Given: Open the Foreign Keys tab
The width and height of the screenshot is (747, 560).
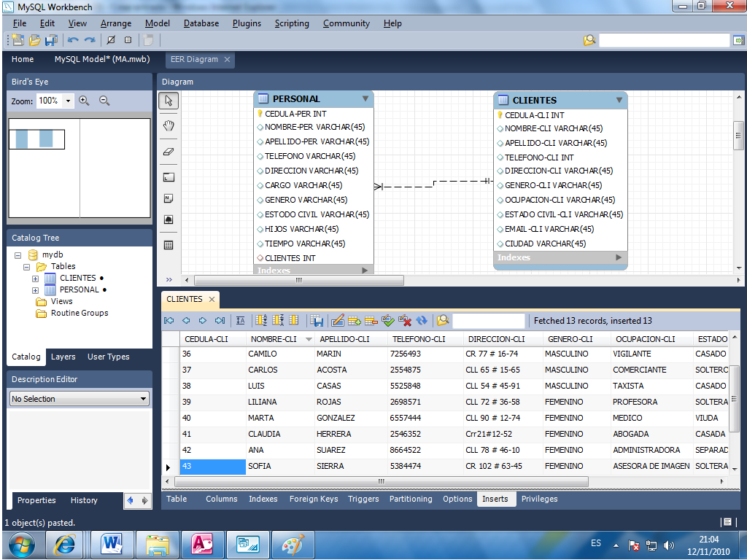Looking at the screenshot, I should click(314, 499).
